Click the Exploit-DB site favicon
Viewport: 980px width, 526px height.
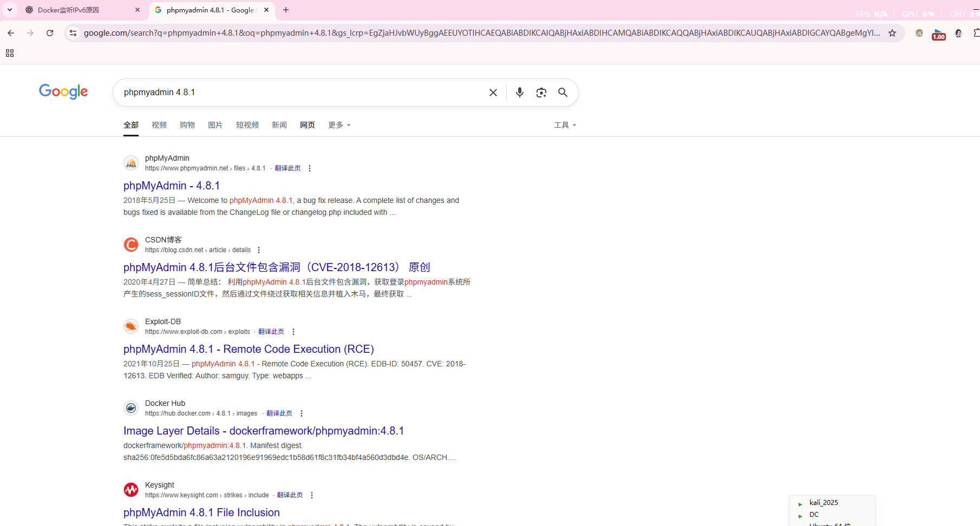click(131, 326)
